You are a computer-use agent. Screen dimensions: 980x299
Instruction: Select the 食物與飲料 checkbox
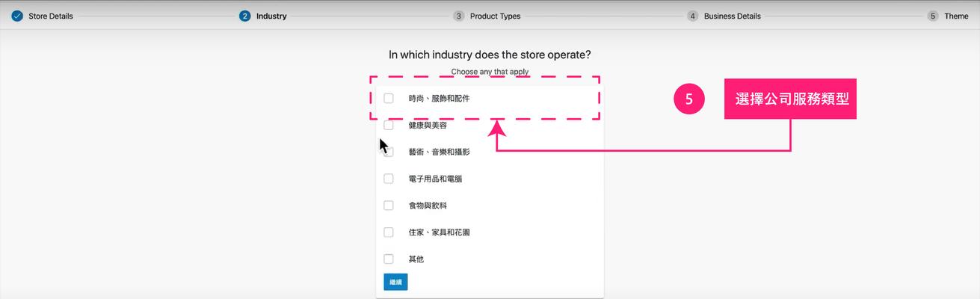click(x=389, y=206)
